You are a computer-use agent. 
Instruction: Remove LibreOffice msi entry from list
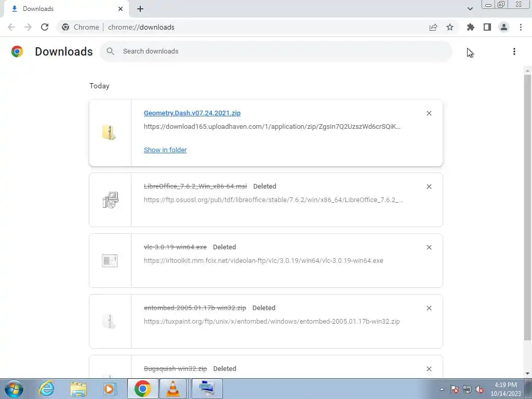pyautogui.click(x=429, y=187)
